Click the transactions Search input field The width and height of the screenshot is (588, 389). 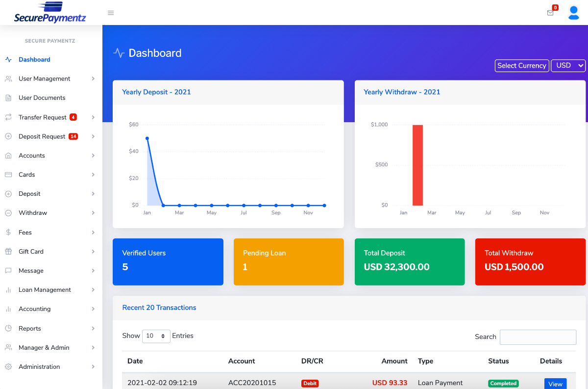pyautogui.click(x=538, y=337)
